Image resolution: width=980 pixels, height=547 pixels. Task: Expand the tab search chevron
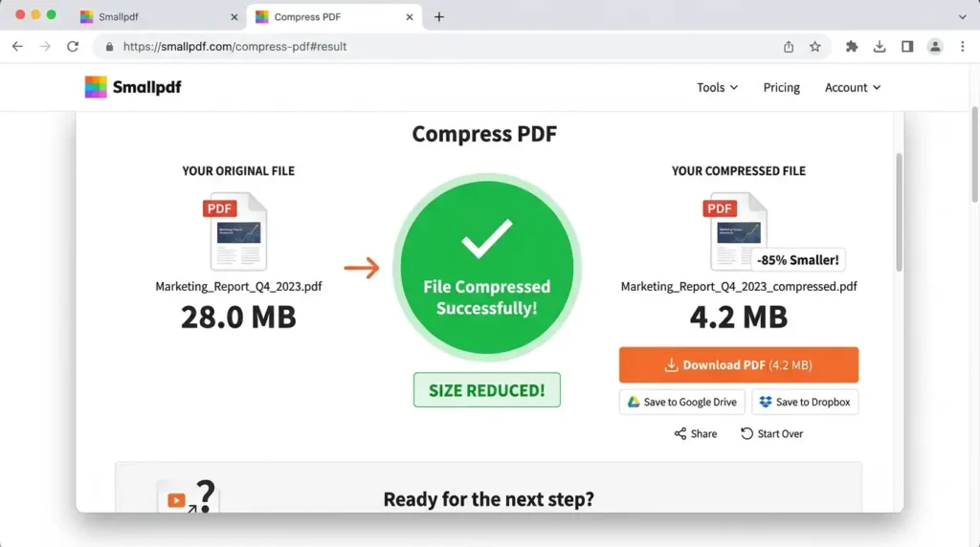963,17
